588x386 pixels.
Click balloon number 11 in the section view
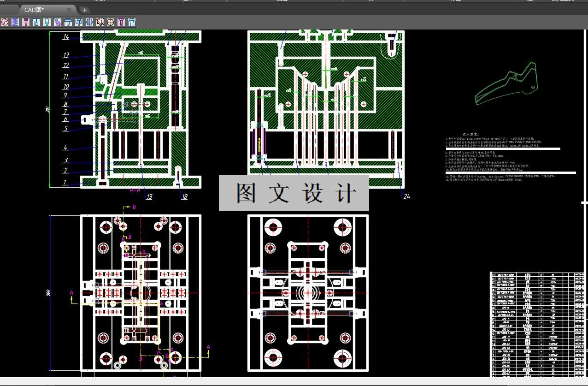66,77
